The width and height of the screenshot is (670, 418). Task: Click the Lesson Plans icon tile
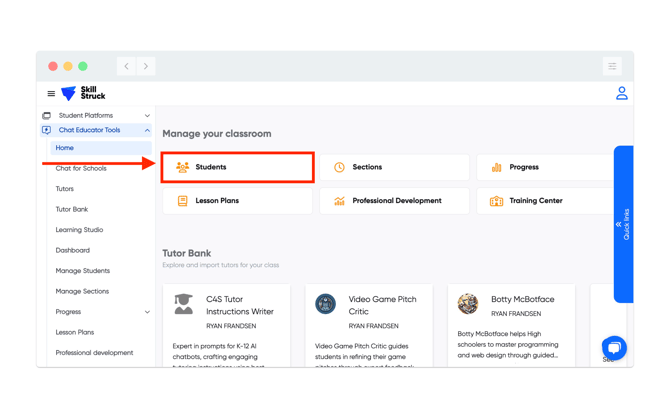(182, 201)
